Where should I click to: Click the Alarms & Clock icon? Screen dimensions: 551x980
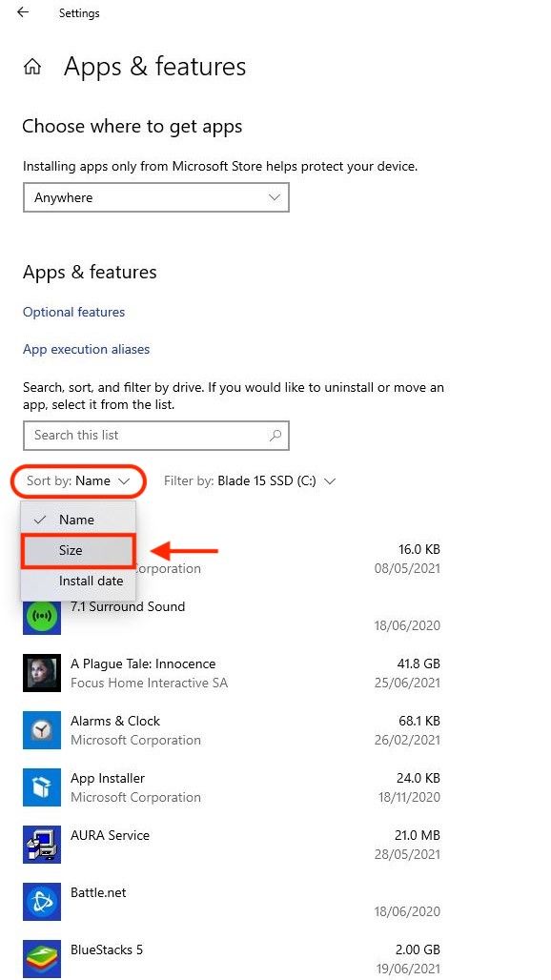click(x=42, y=730)
